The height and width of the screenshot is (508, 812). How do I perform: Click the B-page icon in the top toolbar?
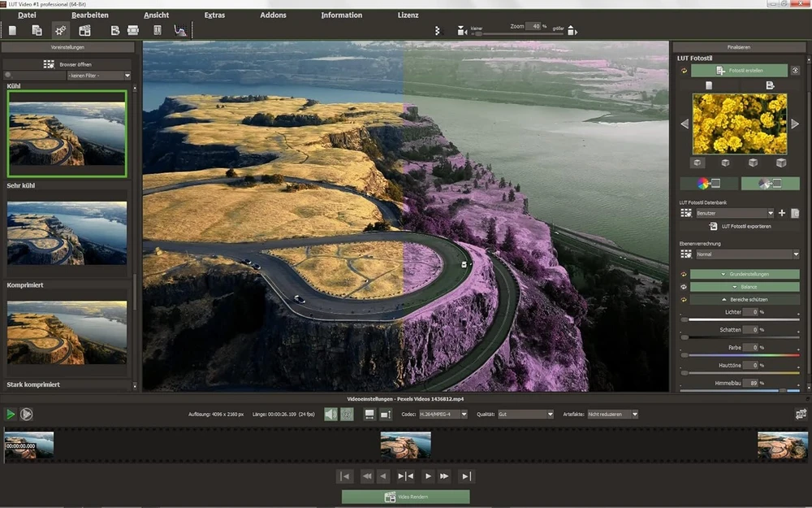[115, 31]
